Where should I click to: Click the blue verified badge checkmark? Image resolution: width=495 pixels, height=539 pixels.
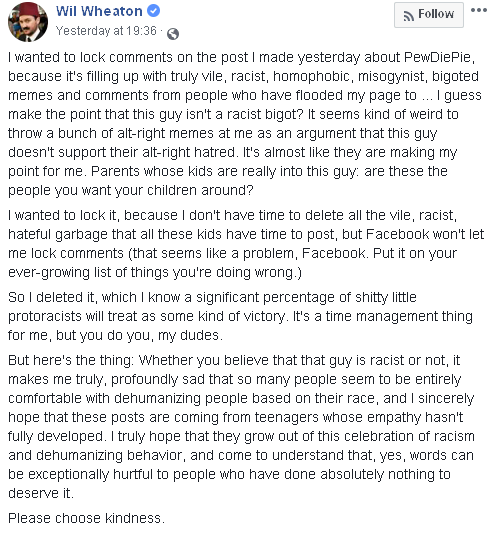153,11
